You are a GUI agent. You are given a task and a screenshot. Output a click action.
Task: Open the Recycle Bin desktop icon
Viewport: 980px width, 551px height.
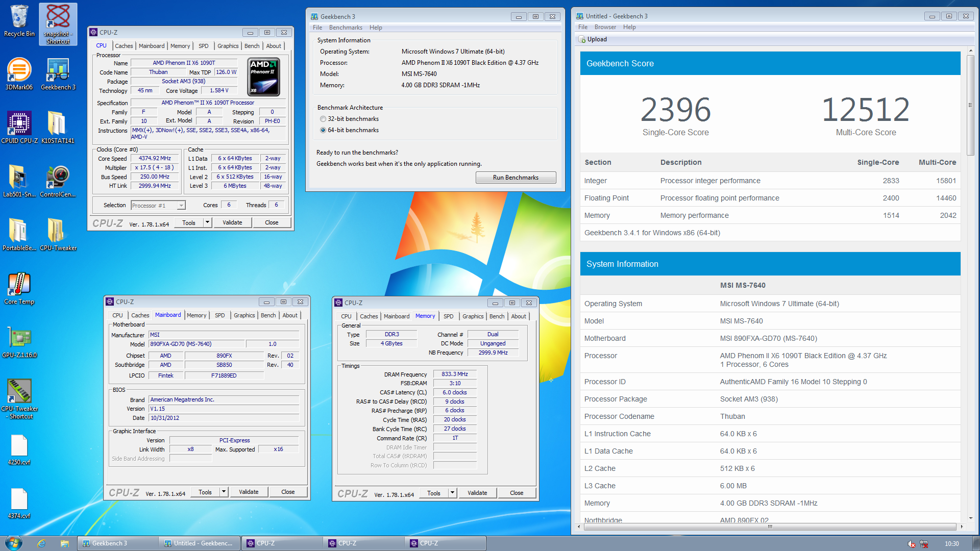point(19,21)
